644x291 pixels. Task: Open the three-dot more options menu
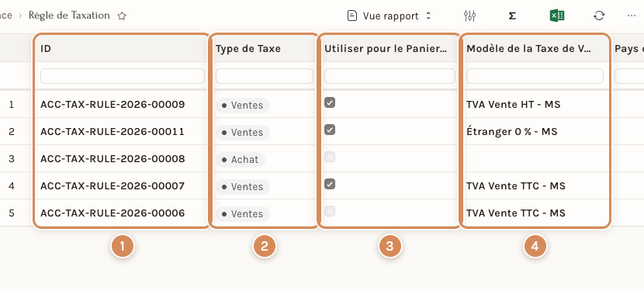point(632,16)
